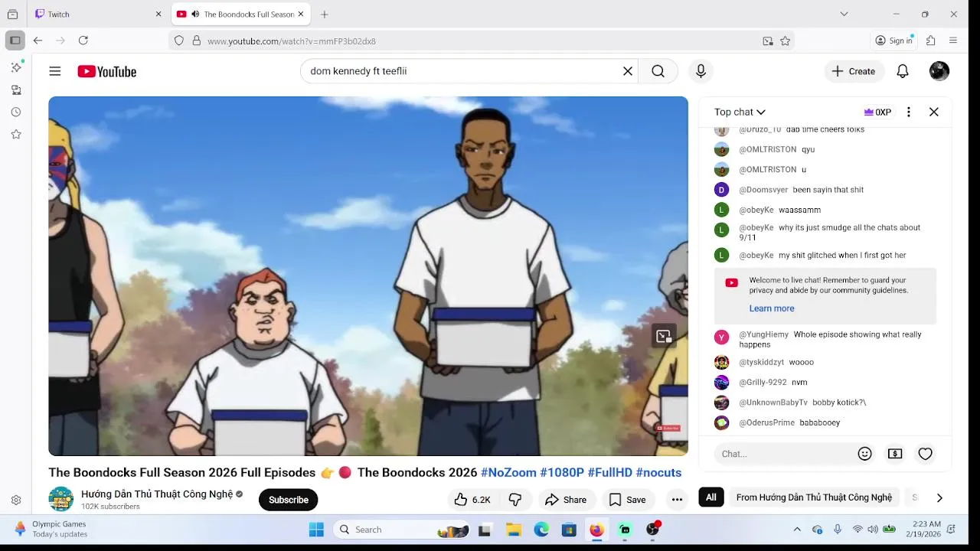Open live chat options menu
Screen dimensions: 980x551
909,112
